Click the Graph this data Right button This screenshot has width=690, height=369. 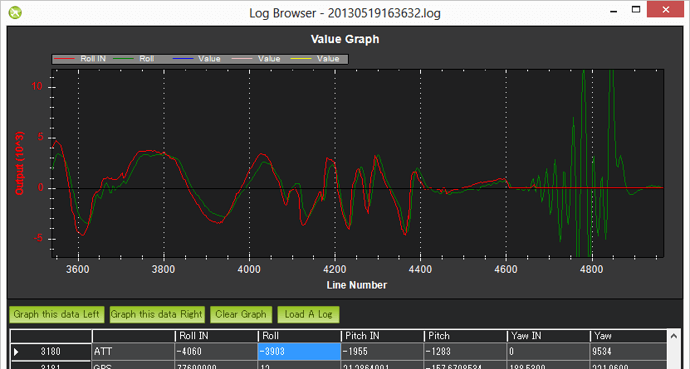(x=157, y=314)
